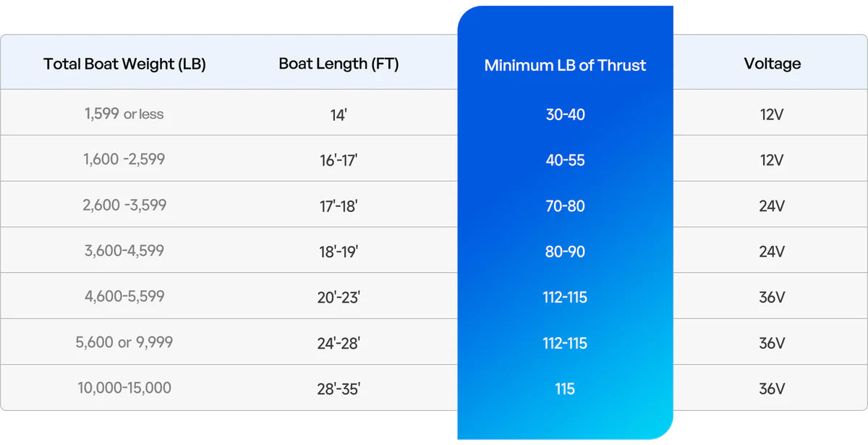Click the Total Boat Weight (LB) header
Viewport: 868px width, 445px height.
(124, 64)
